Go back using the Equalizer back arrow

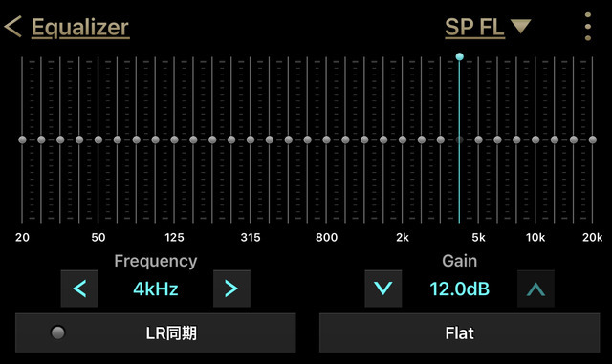(12, 27)
